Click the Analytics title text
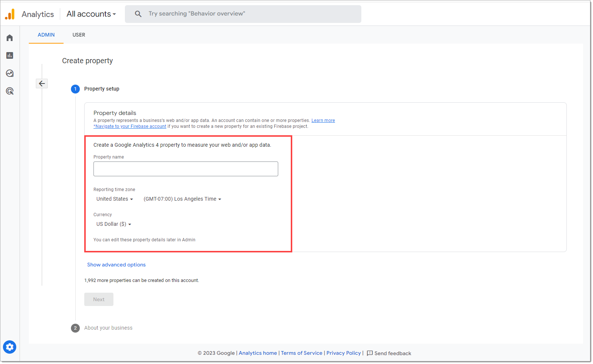This screenshot has width=593, height=364. click(38, 14)
